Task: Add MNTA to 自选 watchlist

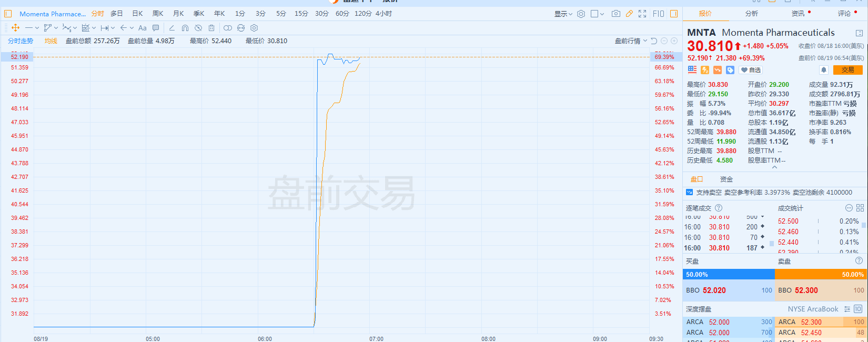Action: (751, 70)
